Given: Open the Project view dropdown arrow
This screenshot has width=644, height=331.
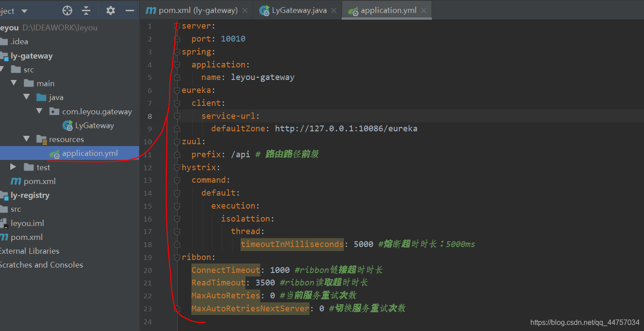Looking at the screenshot, I should point(24,11).
